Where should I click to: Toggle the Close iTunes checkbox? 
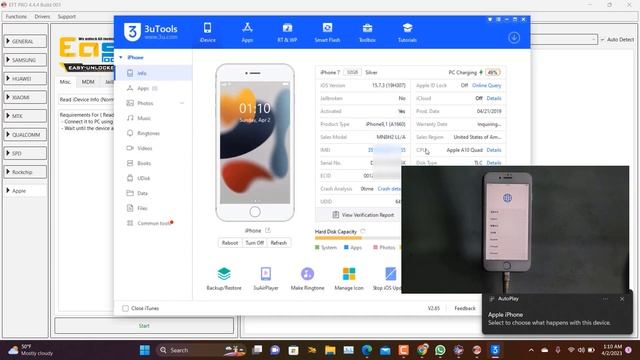pyautogui.click(x=125, y=308)
